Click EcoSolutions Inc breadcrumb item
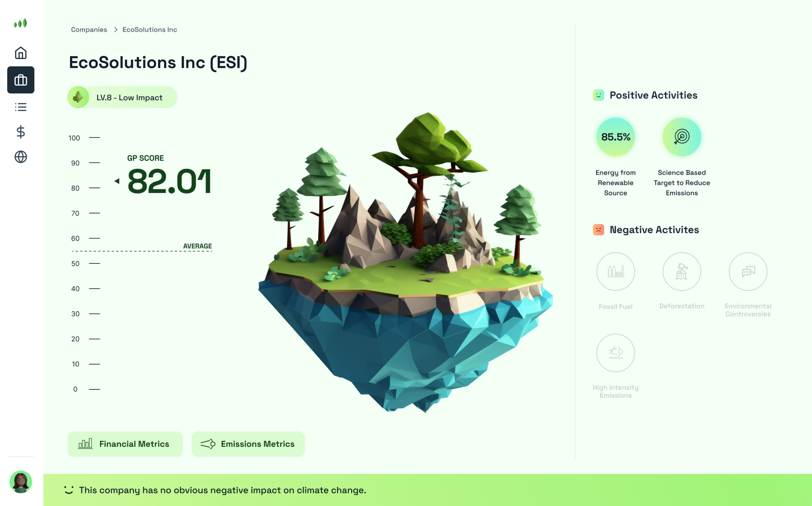The height and width of the screenshot is (506, 812). tap(150, 30)
